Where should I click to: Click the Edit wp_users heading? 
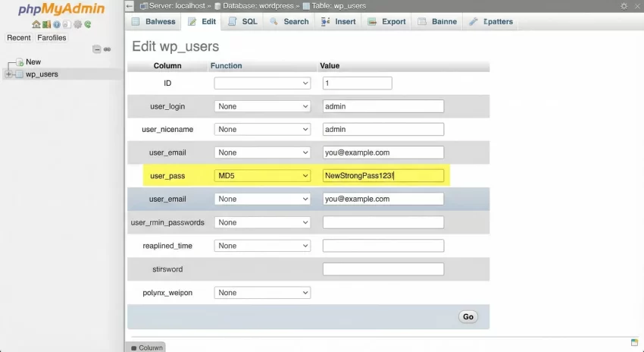tap(175, 46)
